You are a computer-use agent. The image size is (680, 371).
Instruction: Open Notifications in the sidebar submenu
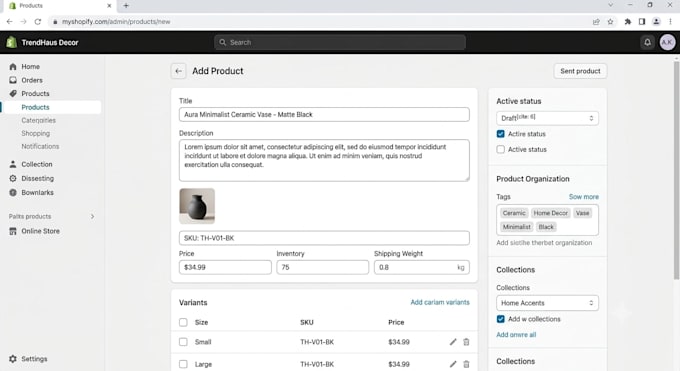[40, 146]
